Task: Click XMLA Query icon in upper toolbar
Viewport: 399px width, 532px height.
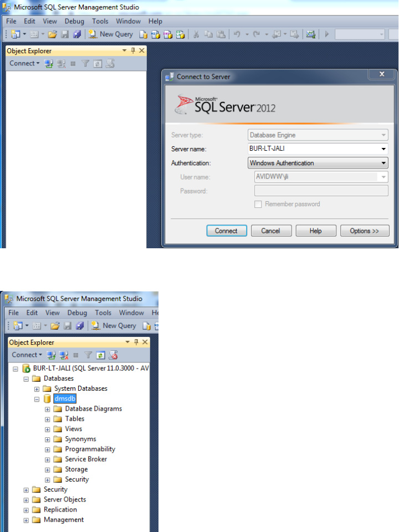Action: tap(180, 34)
